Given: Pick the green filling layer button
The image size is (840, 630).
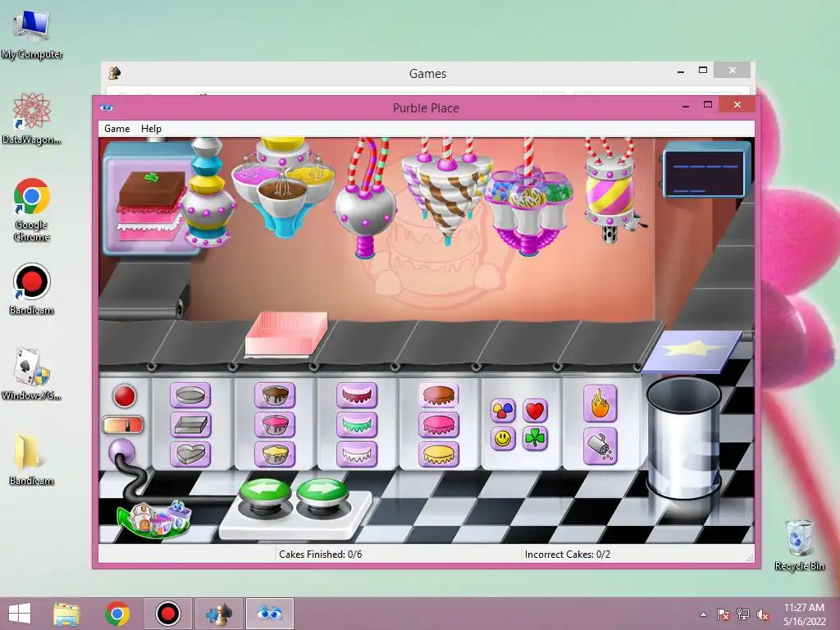Looking at the screenshot, I should pos(357,425).
